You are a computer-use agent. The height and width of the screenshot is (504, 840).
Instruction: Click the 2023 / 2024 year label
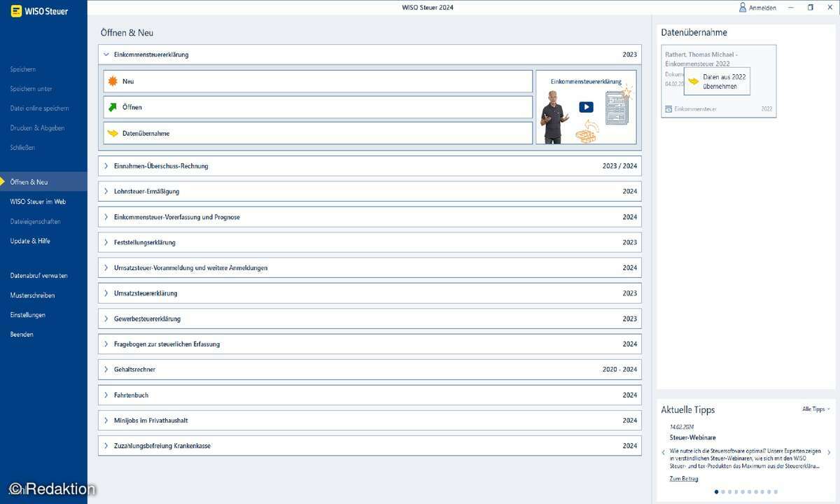[x=619, y=166]
